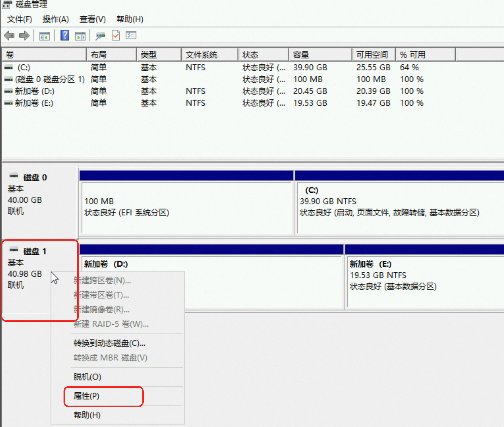The width and height of the screenshot is (504, 427).
Task: Click the disk icon next to 磁盘 0
Action: (14, 175)
